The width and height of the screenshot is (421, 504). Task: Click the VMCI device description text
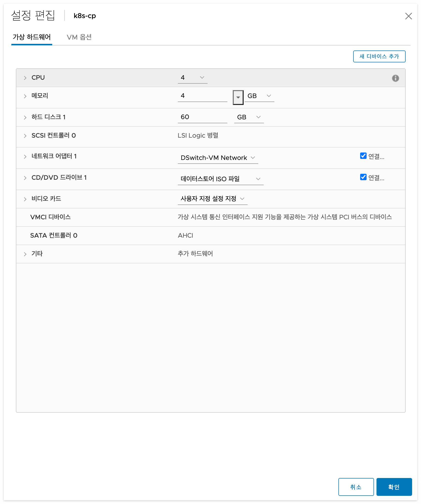pyautogui.click(x=285, y=217)
